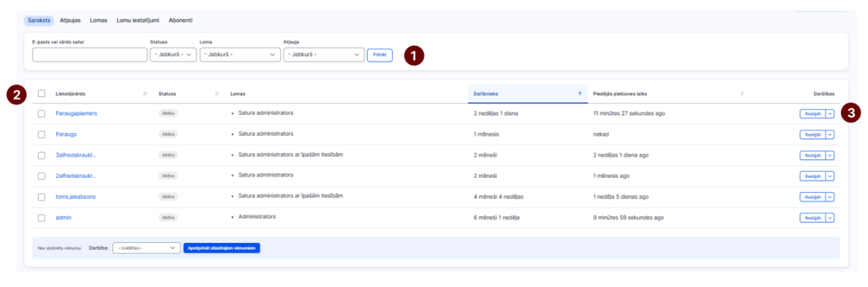
Task: Click sort icon next to Lietotājvārds column
Action: click(145, 94)
